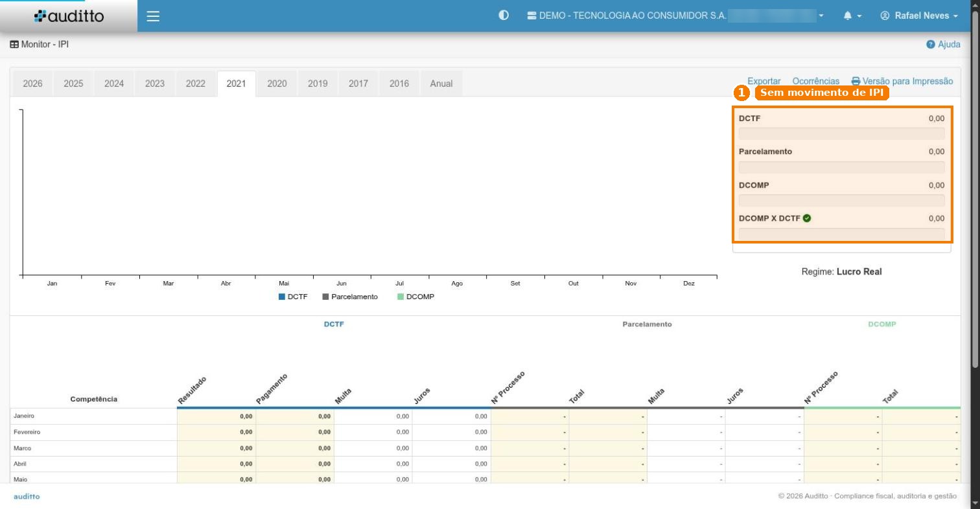This screenshot has width=980, height=509.
Task: Show the 2019 tab
Action: (x=318, y=84)
